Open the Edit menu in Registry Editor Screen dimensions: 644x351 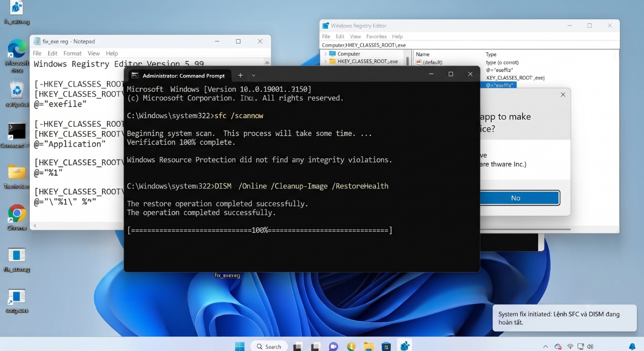[340, 37]
